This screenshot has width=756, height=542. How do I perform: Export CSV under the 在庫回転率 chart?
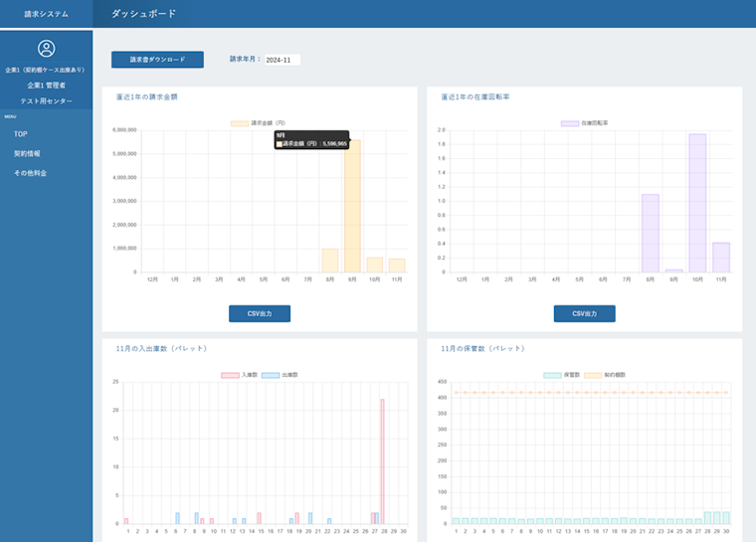pos(584,313)
